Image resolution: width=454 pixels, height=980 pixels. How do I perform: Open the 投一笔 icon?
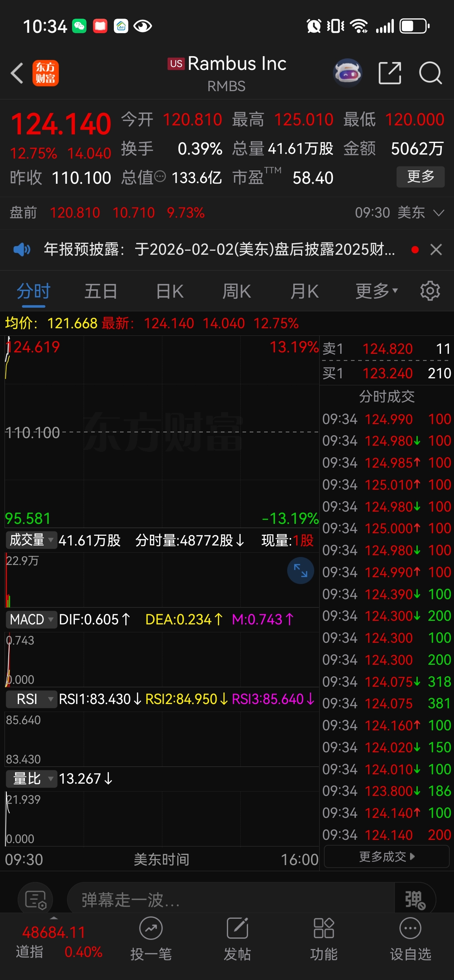coord(151,928)
